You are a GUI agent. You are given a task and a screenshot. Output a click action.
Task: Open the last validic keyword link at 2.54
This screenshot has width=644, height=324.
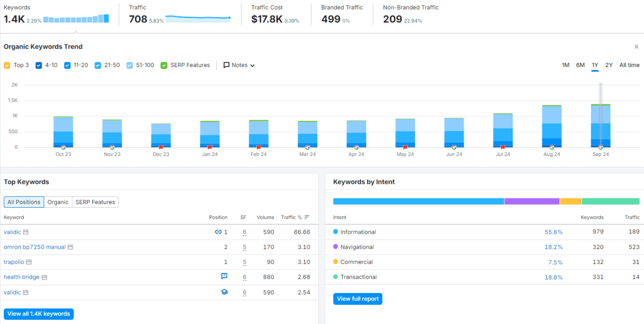pyautogui.click(x=12, y=293)
